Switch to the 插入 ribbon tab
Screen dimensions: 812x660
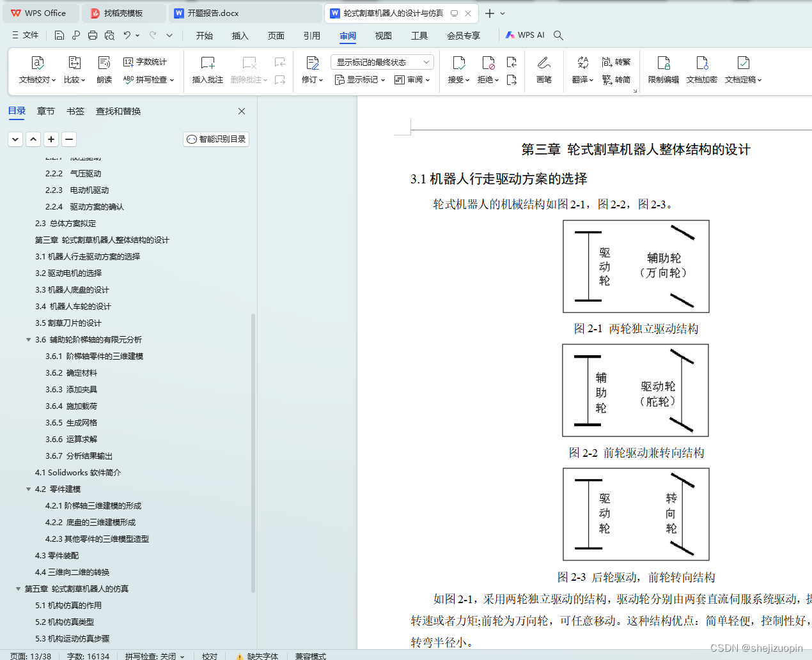(x=240, y=36)
